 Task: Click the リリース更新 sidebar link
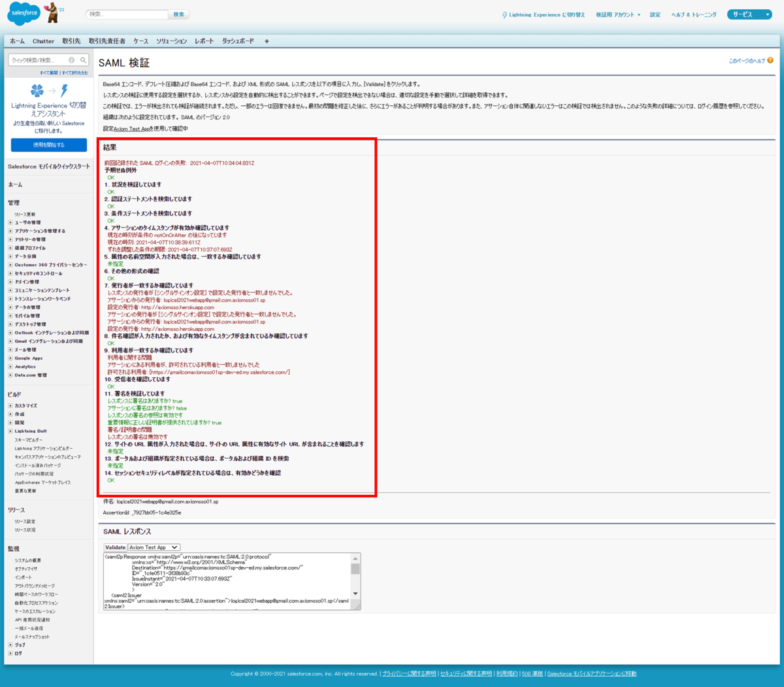pos(25,214)
